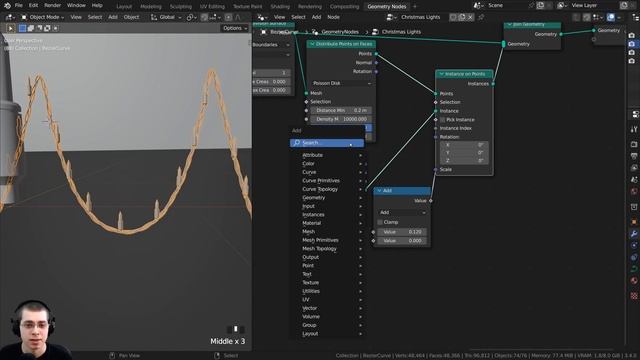Image resolution: width=640 pixels, height=360 pixels.
Task: Open the transform pivot point selector
Action: pos(190,17)
